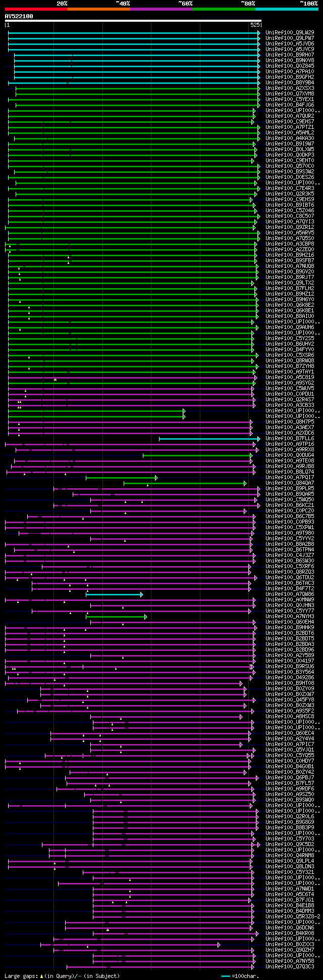This screenshot has width=323, height=980.
Task: Select the UniRef100_C5YQ55 label
Action: click(x=290, y=755)
